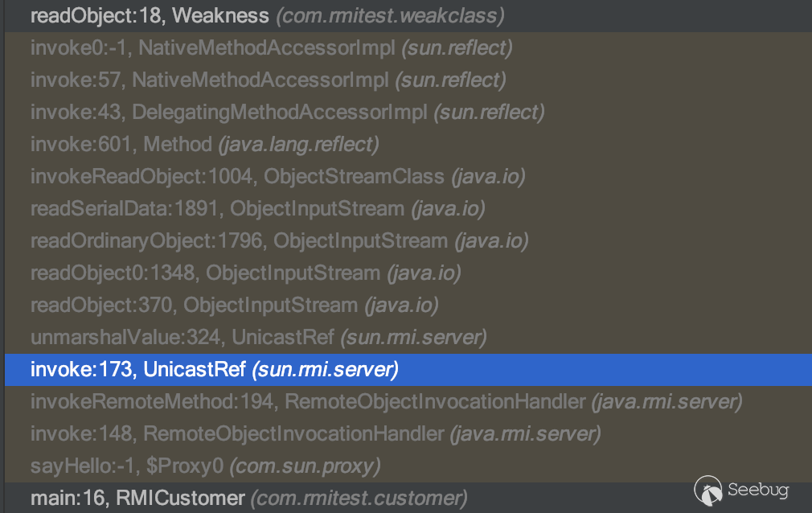
Task: Click the com.rmitest.customer package label
Action: point(359,498)
